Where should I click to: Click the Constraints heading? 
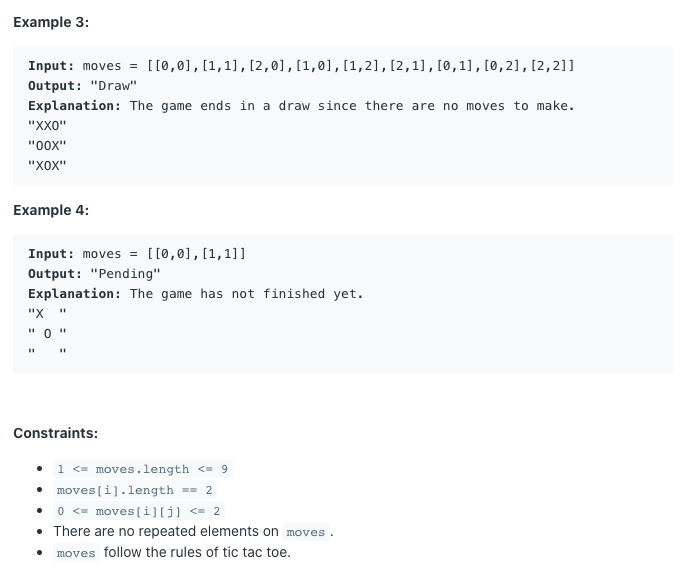pos(55,433)
